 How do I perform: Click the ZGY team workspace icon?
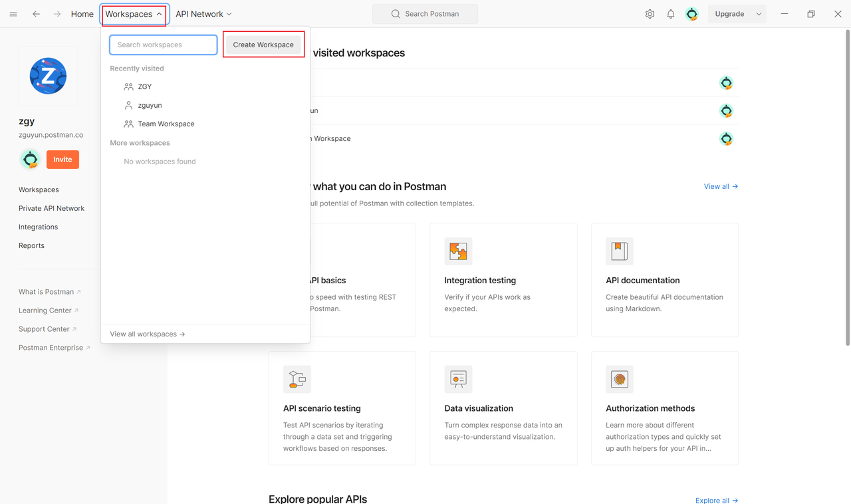click(128, 86)
